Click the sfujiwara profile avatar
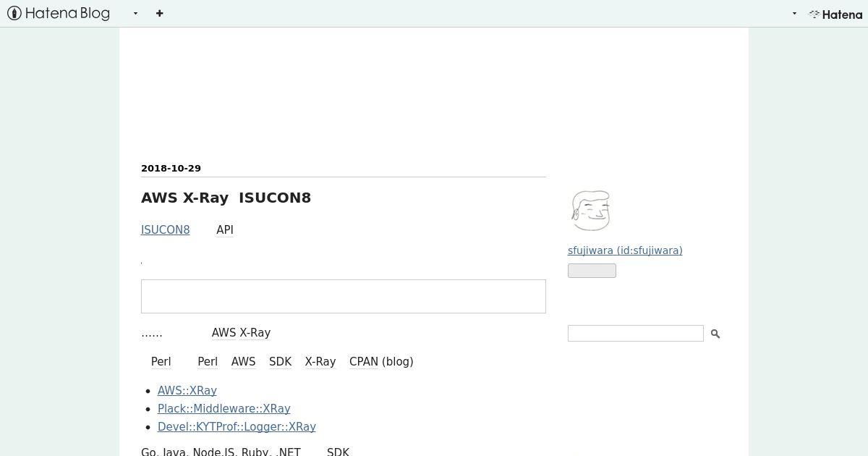Screen dimensions: 868x456 pos(591,210)
